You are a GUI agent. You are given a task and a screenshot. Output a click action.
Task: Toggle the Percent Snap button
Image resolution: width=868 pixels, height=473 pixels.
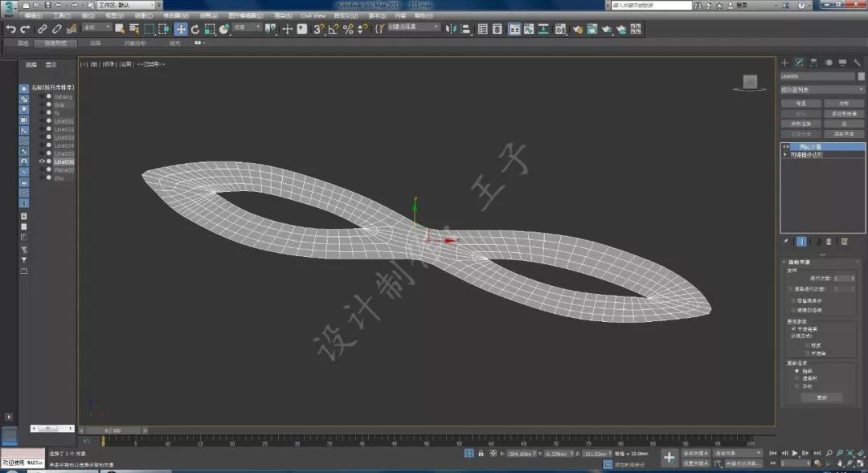(x=348, y=29)
